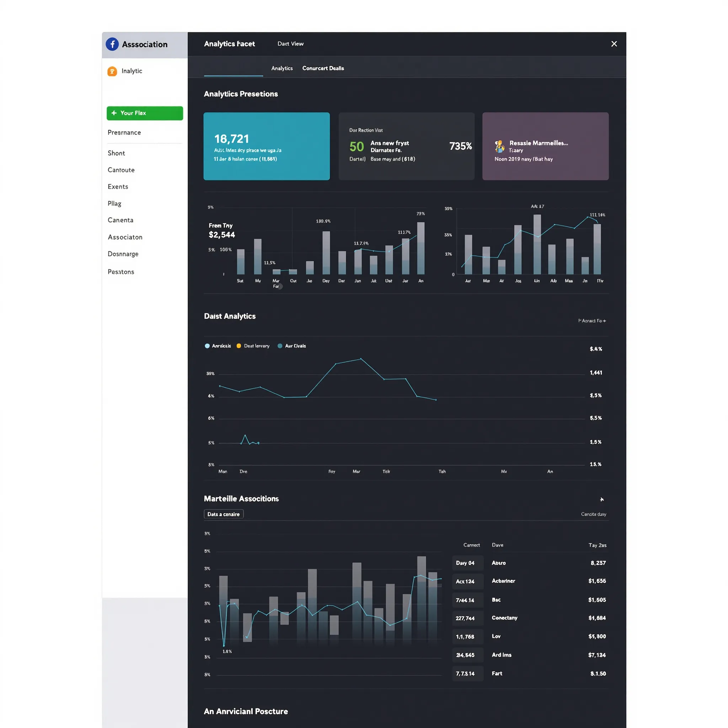Click the plus icon on Your Flax
Viewport: 728px width, 728px height.
pos(114,113)
